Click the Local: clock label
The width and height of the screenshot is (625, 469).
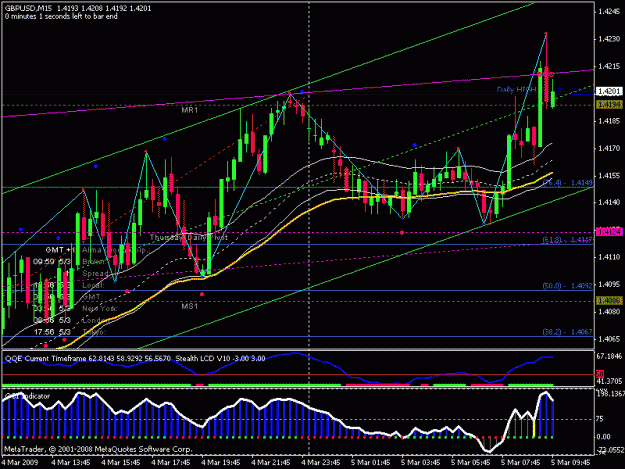(93, 285)
